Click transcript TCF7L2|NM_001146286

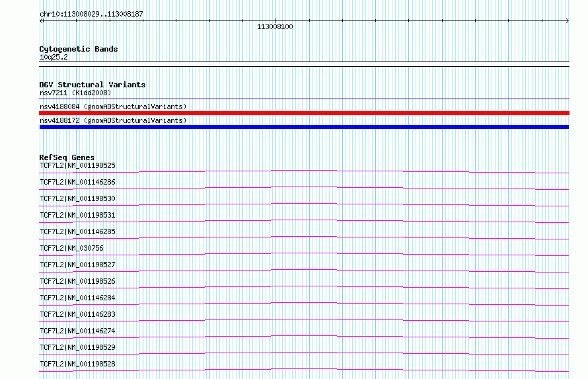pyautogui.click(x=77, y=182)
